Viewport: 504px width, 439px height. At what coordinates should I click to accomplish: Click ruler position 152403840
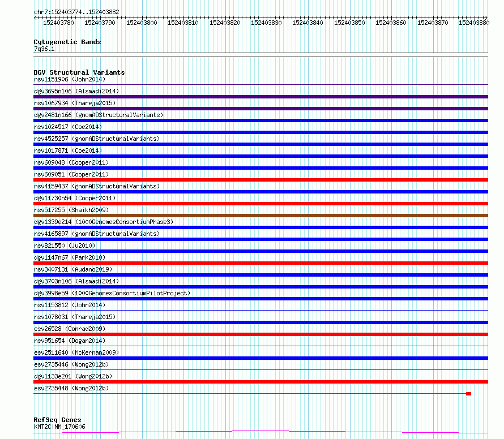coord(307,23)
